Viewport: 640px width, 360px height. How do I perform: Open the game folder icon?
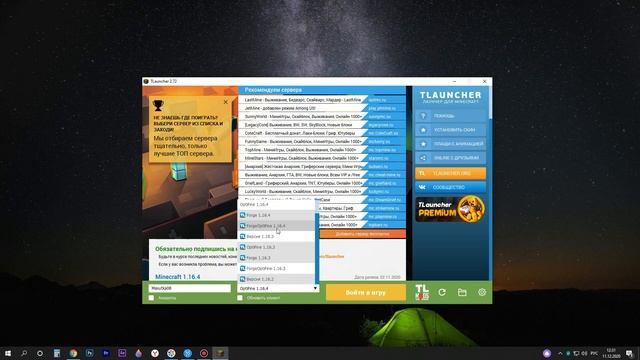pos(462,292)
